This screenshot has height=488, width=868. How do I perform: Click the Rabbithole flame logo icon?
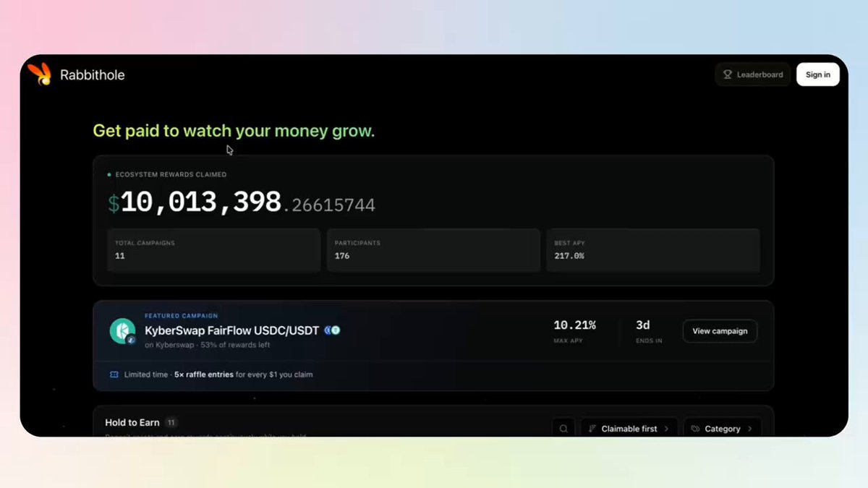coord(39,74)
